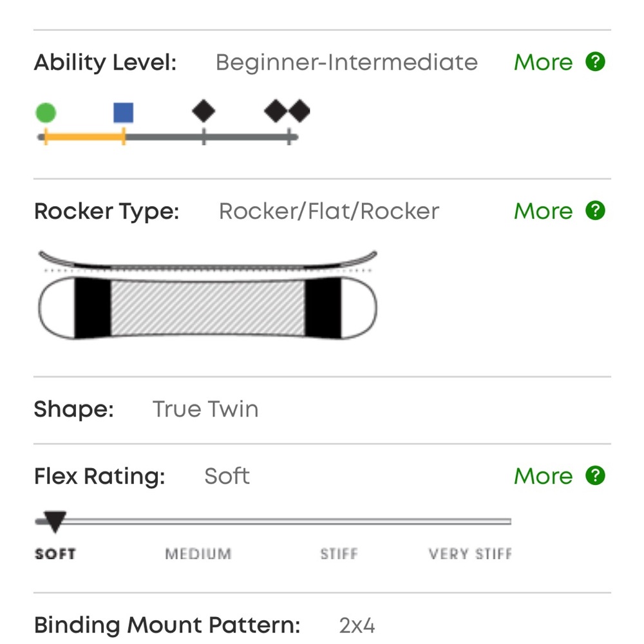644x644 pixels.
Task: Select the STIFF flex label
Action: pos(339,554)
